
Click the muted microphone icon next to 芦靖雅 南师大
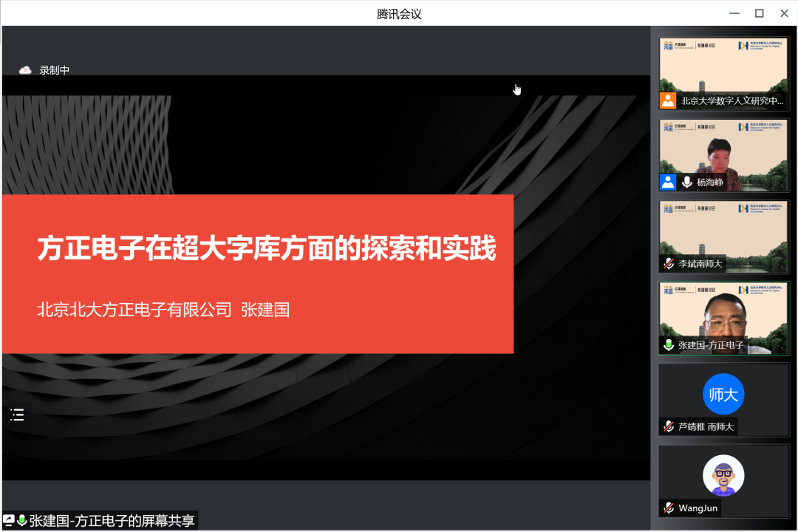coord(669,426)
